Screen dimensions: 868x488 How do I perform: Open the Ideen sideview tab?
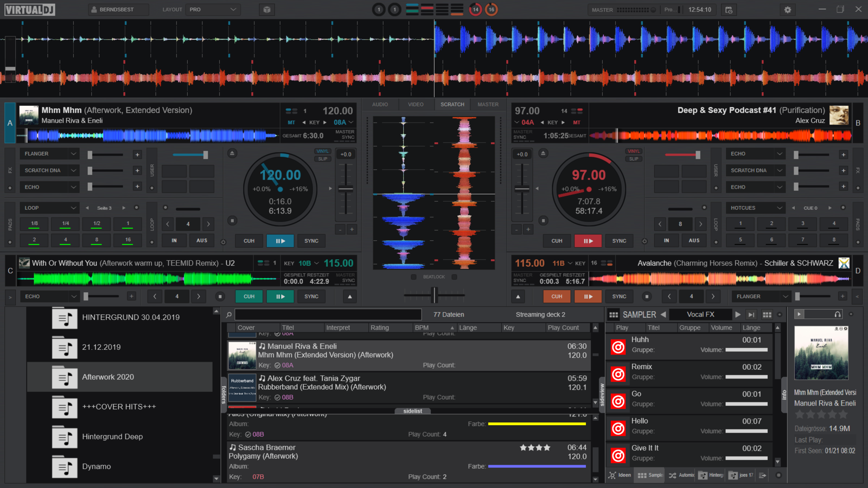[x=620, y=475]
